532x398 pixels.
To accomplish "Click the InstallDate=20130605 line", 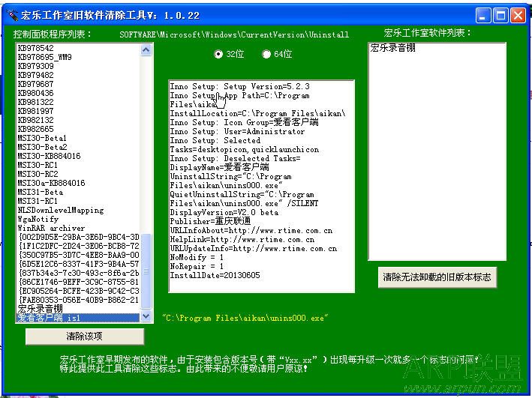I will coord(215,275).
